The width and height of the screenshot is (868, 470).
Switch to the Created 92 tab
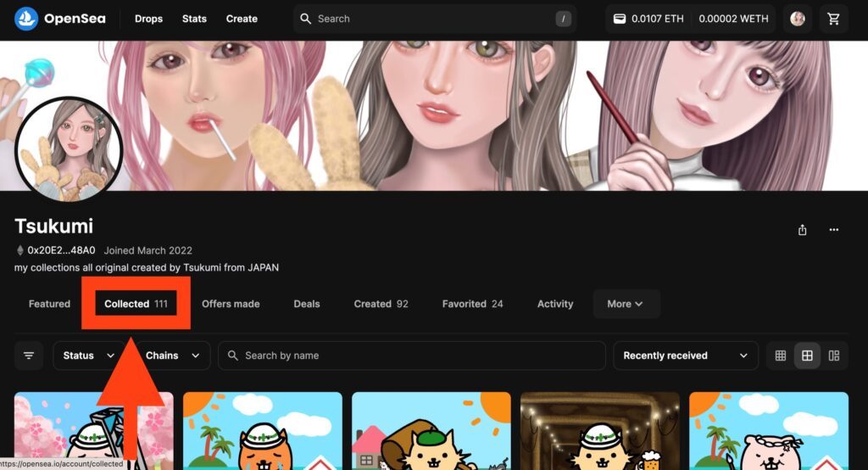pyautogui.click(x=381, y=304)
